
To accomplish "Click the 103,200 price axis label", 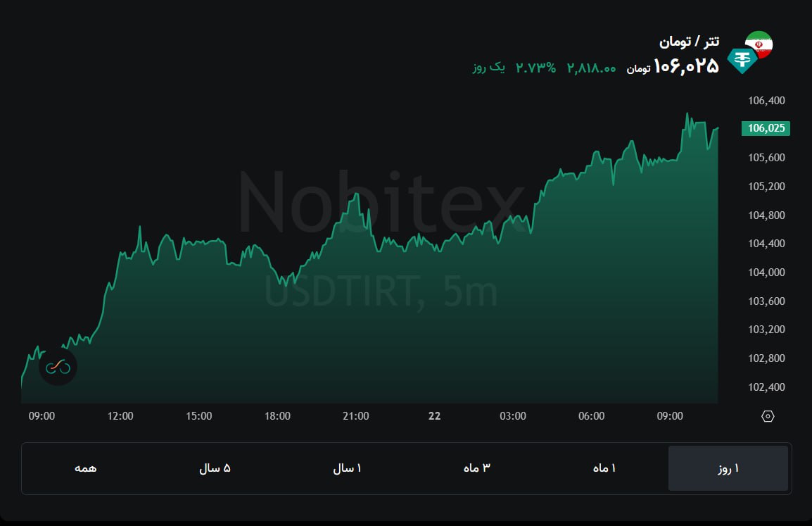I will (766, 330).
